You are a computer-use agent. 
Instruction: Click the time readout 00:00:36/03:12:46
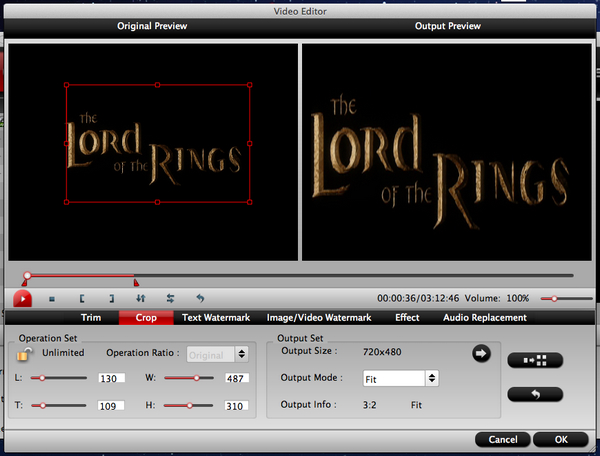pos(418,298)
